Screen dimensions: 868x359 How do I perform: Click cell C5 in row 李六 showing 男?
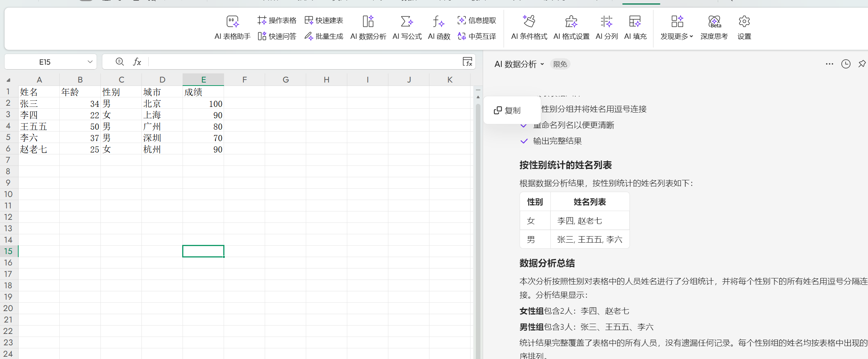point(121,138)
